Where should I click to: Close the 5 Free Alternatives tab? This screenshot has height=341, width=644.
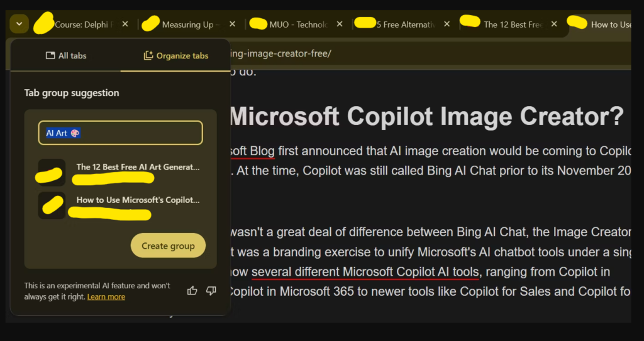tap(447, 24)
